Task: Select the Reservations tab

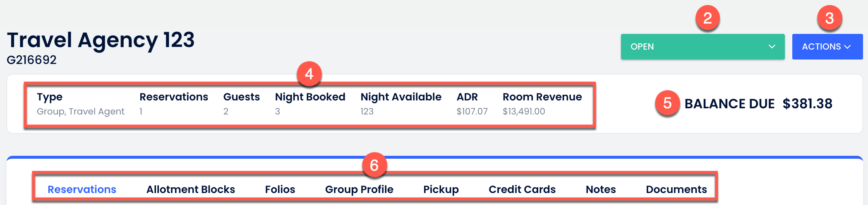Action: [x=82, y=189]
